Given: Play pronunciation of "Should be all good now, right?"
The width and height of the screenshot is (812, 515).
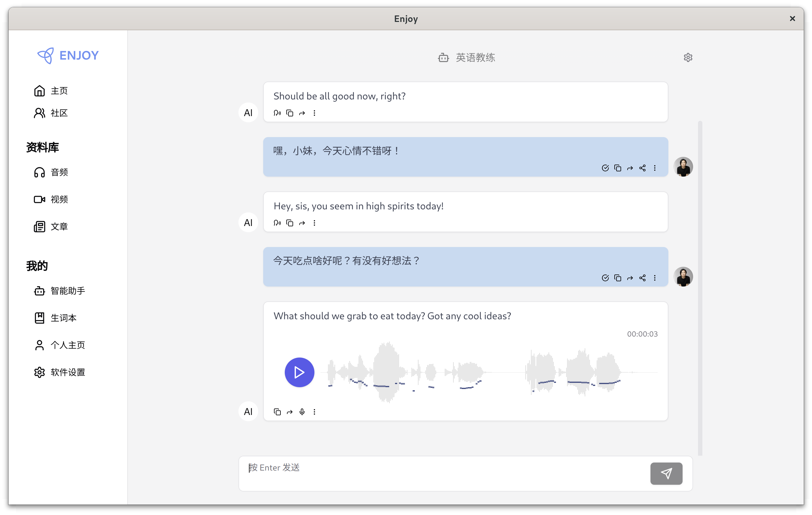Looking at the screenshot, I should coord(277,113).
